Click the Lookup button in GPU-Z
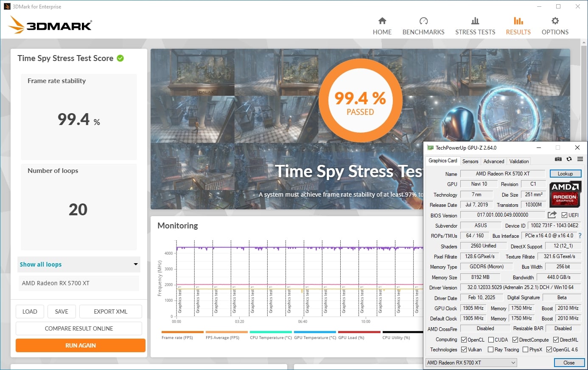 565,174
